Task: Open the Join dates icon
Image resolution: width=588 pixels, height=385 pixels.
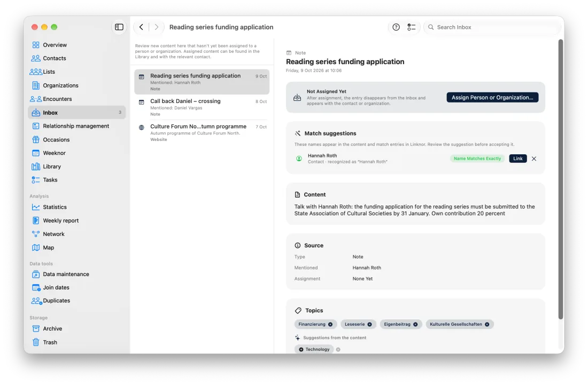Action: coord(36,288)
